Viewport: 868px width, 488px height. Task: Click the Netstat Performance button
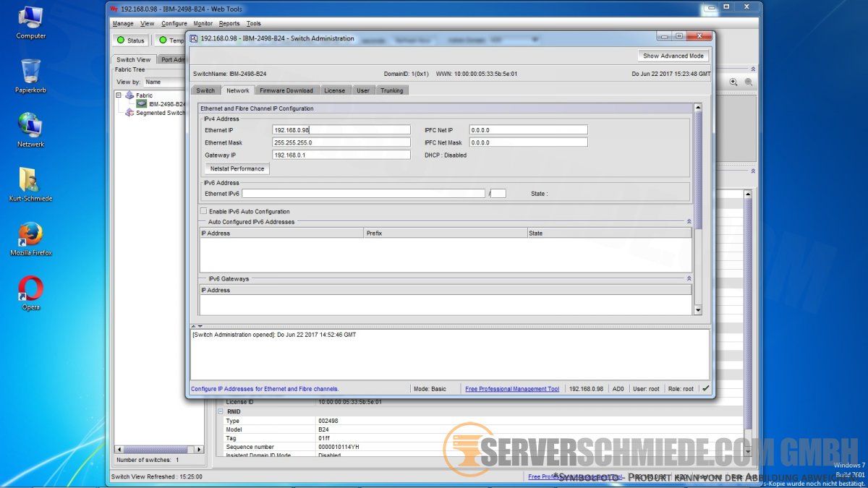(237, 168)
